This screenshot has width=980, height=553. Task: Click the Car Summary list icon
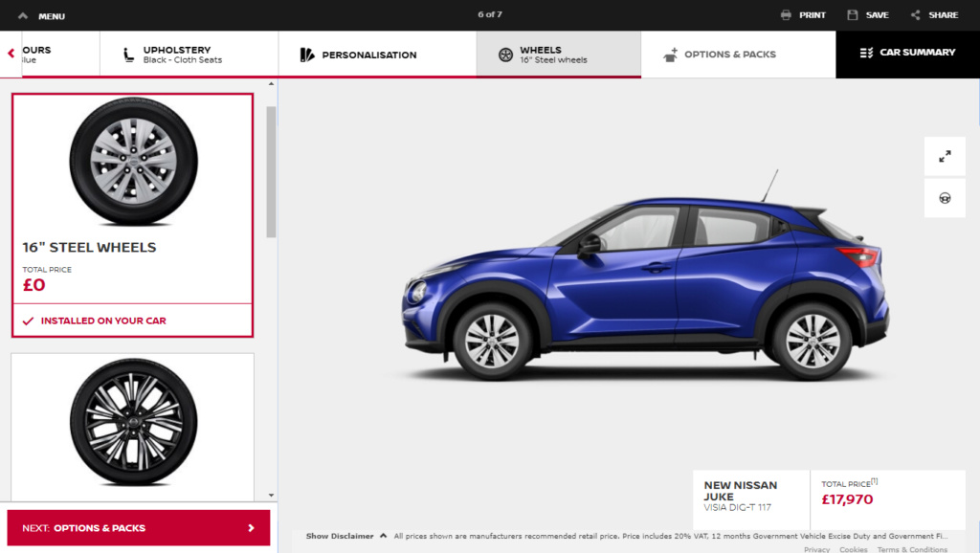click(x=865, y=53)
